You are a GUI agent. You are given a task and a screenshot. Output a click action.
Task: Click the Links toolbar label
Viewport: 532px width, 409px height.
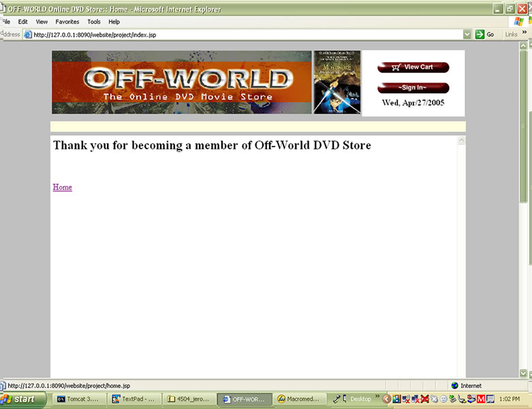(511, 34)
